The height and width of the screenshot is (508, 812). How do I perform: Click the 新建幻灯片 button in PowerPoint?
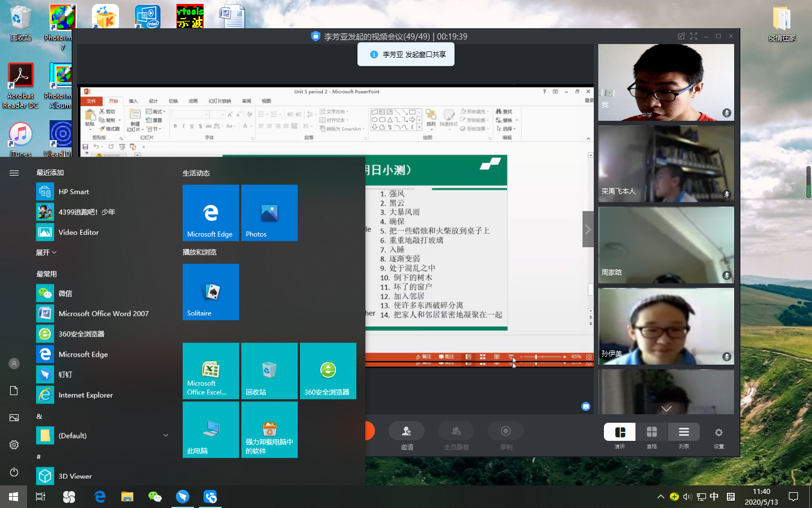[135, 120]
